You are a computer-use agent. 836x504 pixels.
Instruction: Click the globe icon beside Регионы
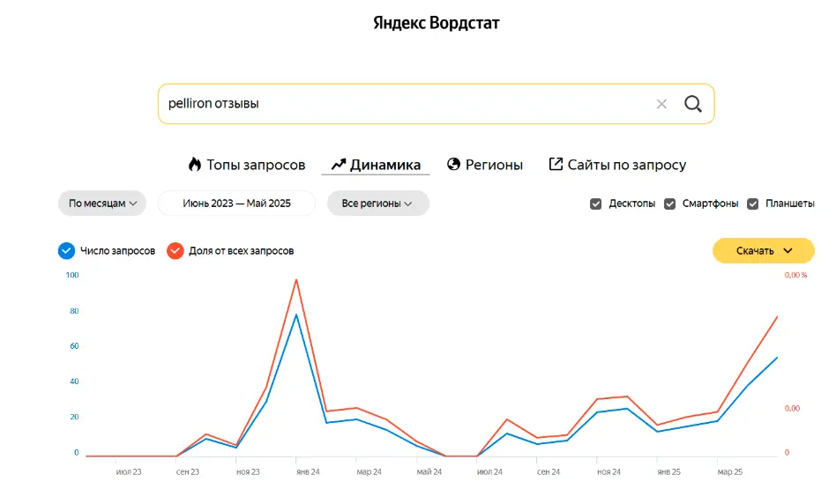click(x=454, y=164)
